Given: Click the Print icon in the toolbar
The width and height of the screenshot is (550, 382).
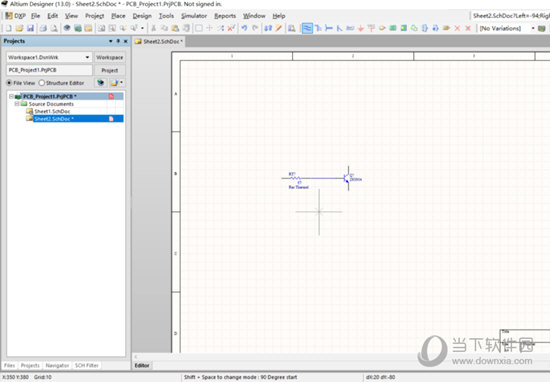Looking at the screenshot, I should [x=43, y=28].
